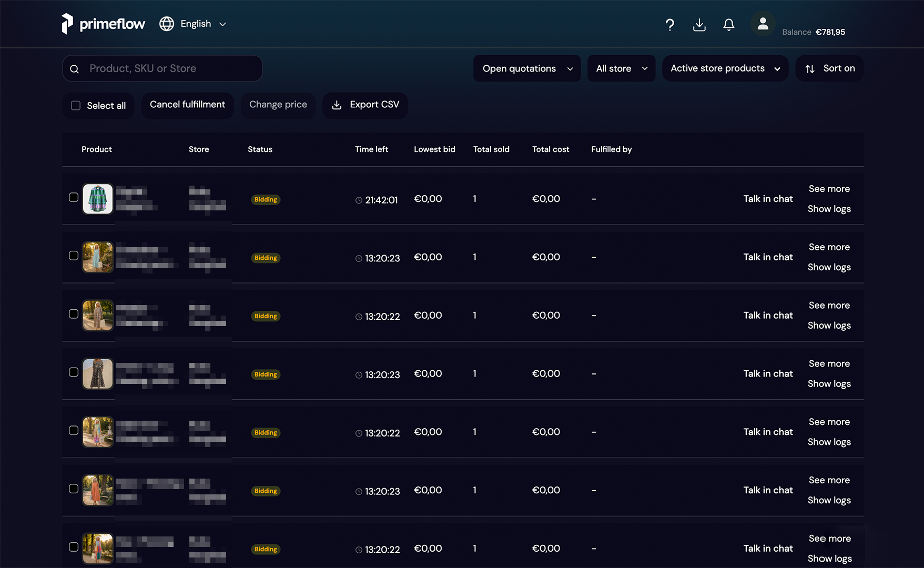The height and width of the screenshot is (568, 924).
Task: Click Balance €781,95 text
Action: (x=814, y=32)
